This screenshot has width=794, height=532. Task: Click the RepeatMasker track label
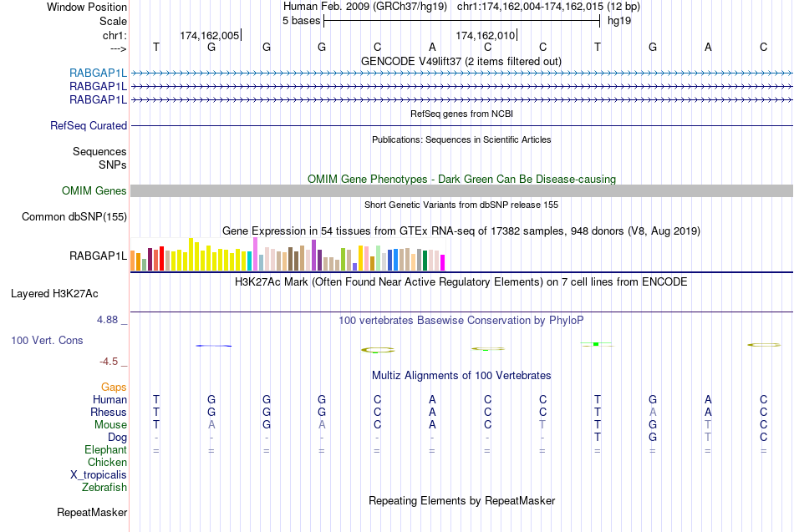pyautogui.click(x=92, y=512)
